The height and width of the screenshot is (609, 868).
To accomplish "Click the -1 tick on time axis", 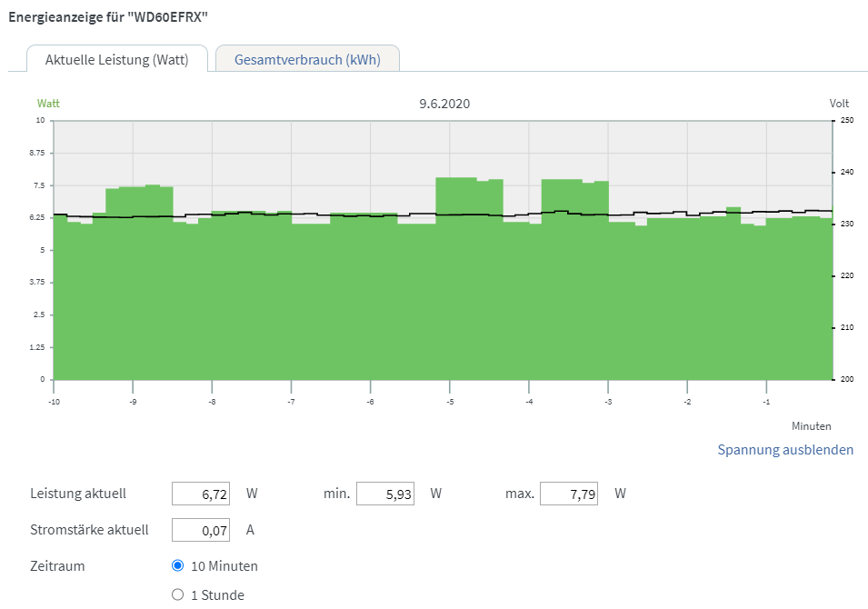I will (x=766, y=402).
